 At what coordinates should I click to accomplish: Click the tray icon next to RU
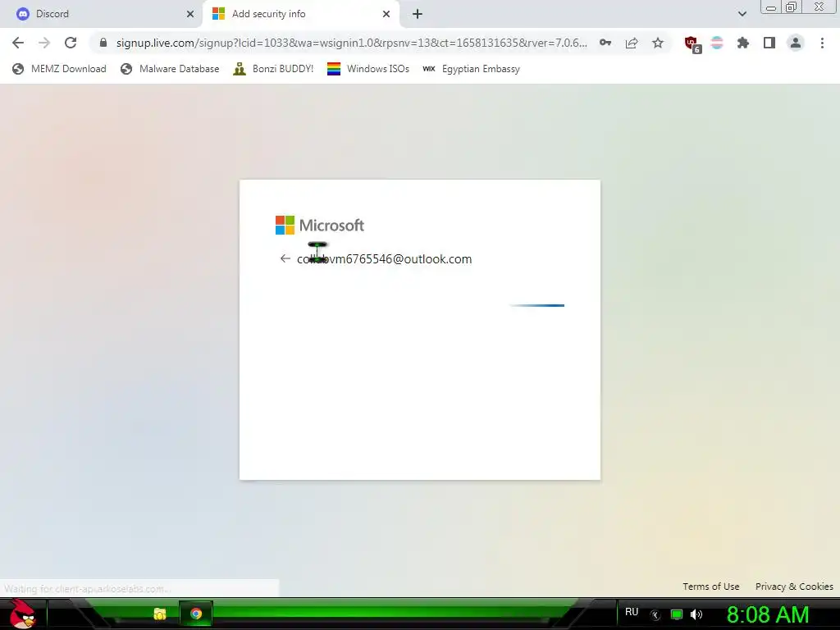pyautogui.click(x=655, y=614)
